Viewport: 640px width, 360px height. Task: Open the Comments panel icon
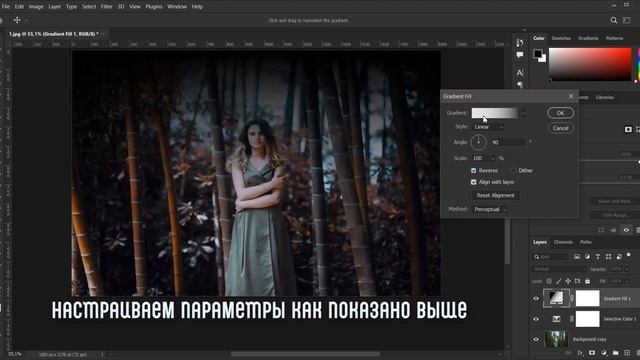coord(520,55)
